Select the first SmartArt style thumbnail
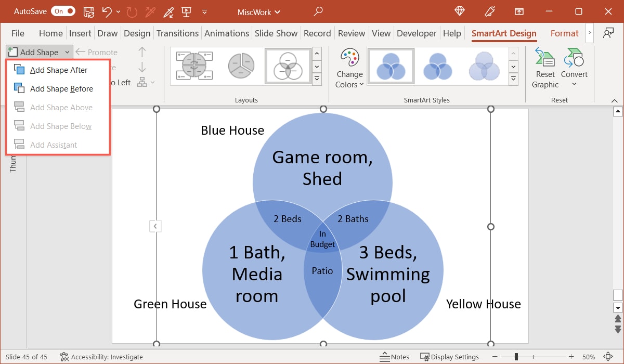 point(391,66)
